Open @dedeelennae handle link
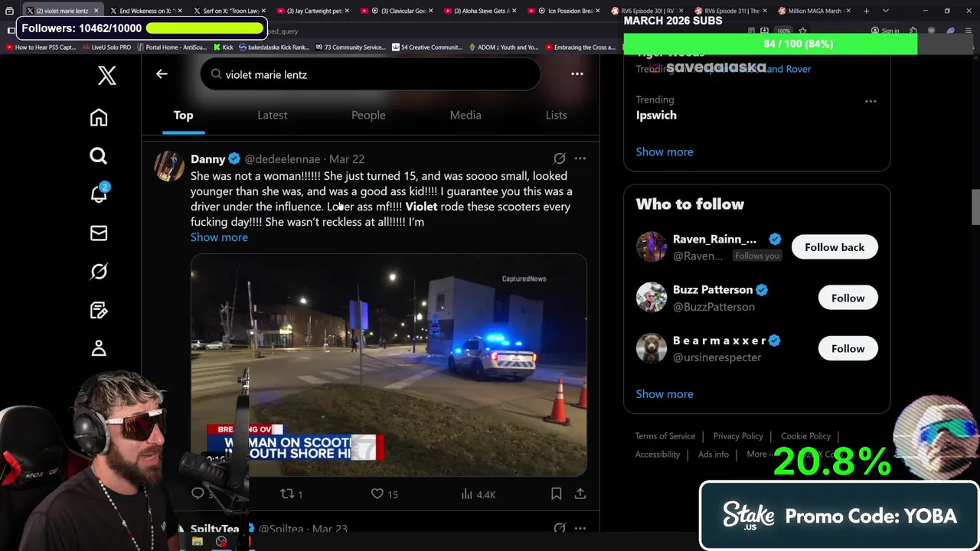 pyautogui.click(x=283, y=159)
